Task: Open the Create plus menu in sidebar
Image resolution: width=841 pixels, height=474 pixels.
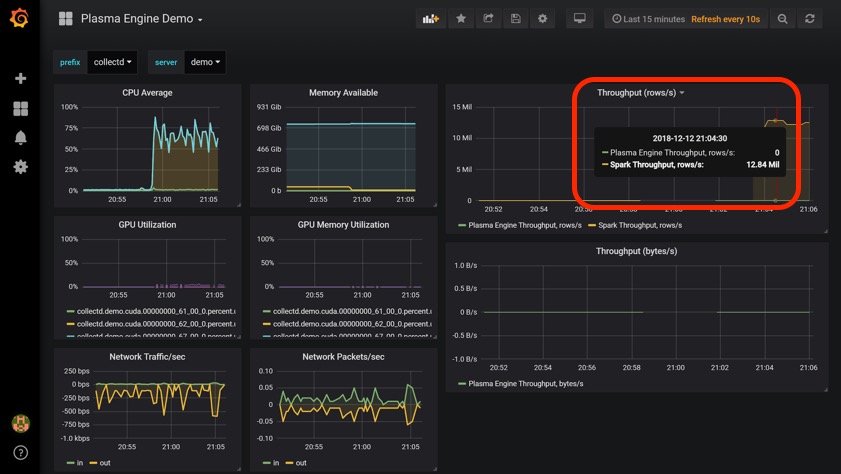Action: (x=20, y=78)
